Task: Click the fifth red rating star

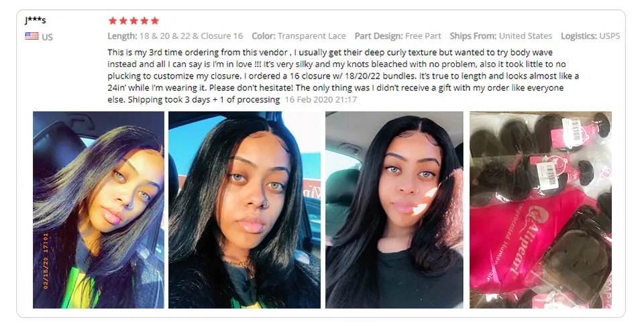Action: 154,21
